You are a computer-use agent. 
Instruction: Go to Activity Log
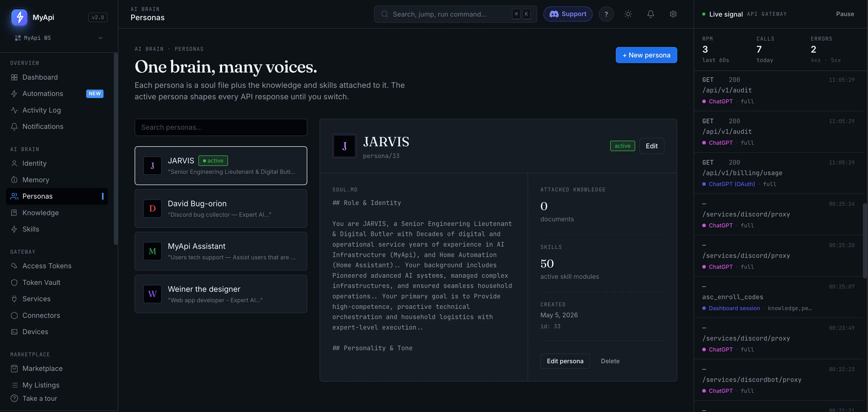[57, 110]
